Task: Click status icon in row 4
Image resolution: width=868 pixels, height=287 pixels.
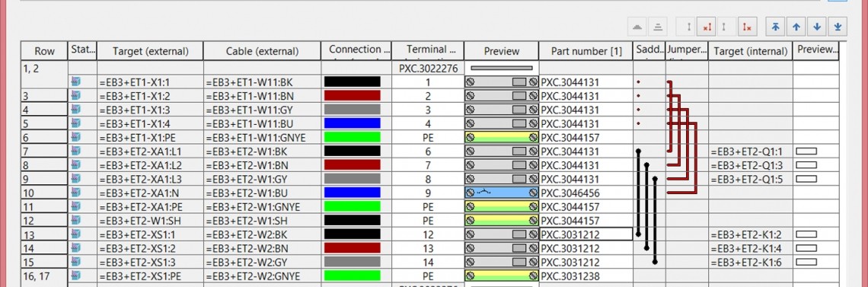Action: [76, 110]
